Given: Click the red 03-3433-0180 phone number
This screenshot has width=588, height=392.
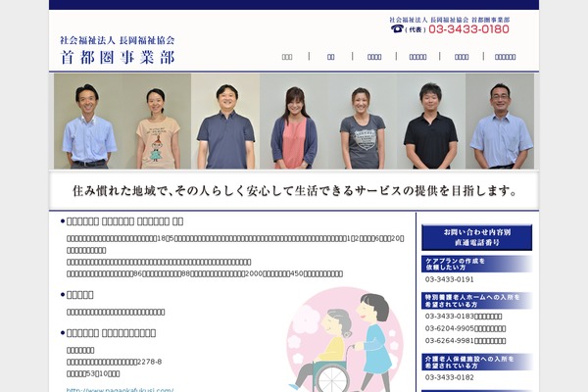Looking at the screenshot, I should click(x=468, y=28).
